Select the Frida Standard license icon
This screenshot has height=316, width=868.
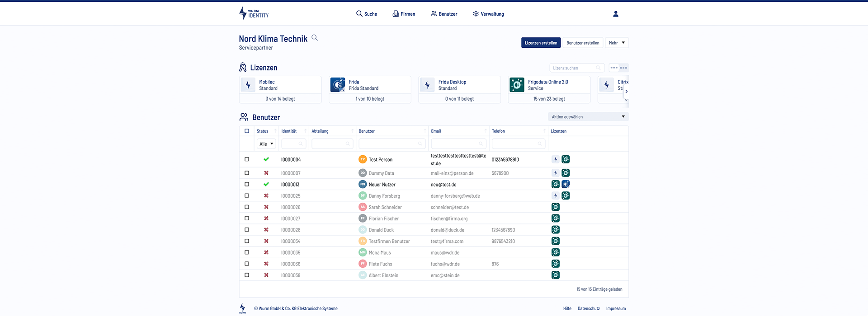[338, 85]
